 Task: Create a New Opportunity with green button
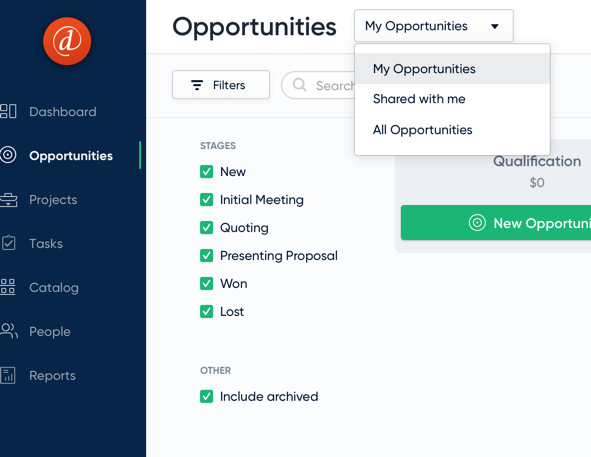[496, 223]
